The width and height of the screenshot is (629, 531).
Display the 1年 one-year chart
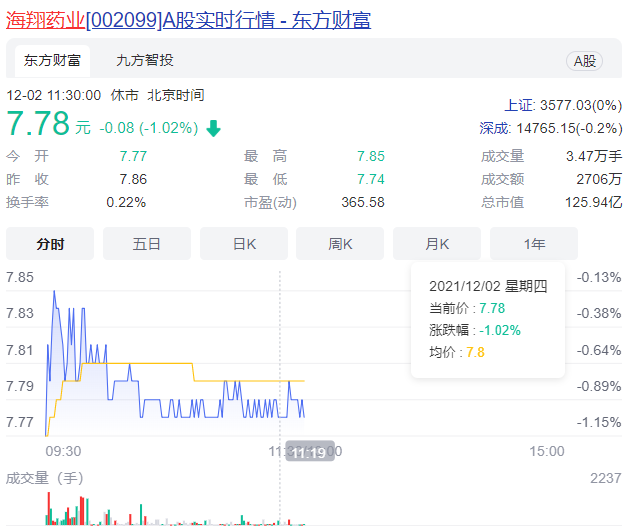(533, 244)
